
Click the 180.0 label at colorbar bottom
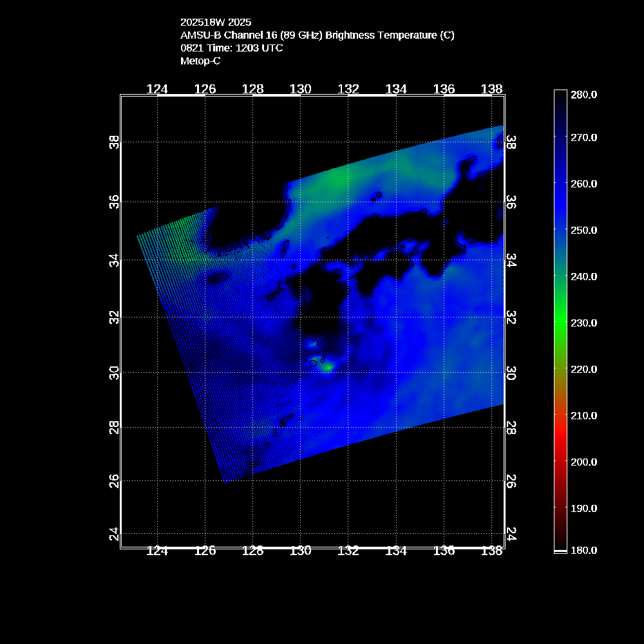pos(583,550)
